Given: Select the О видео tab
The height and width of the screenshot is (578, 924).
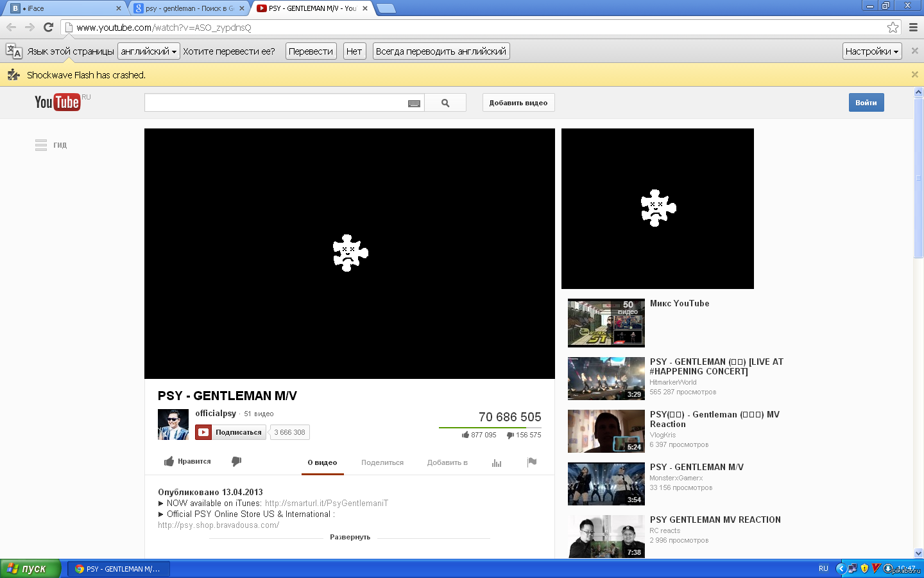Looking at the screenshot, I should point(322,462).
